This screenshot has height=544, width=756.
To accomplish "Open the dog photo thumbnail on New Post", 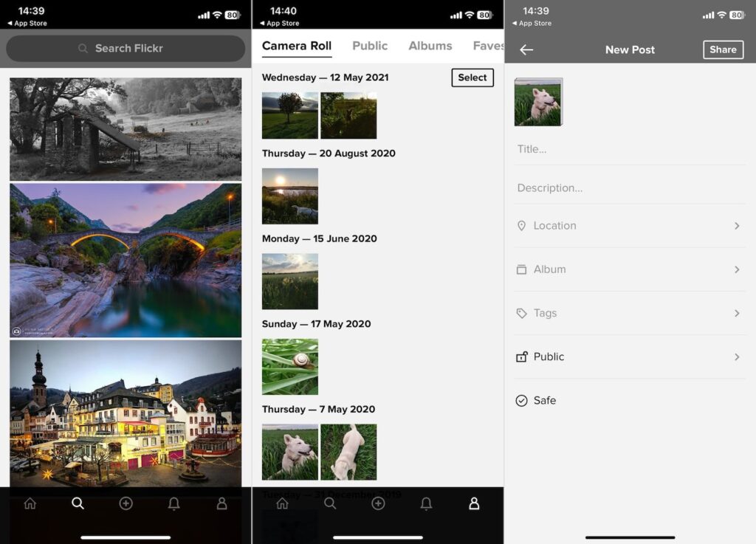I will pyautogui.click(x=538, y=103).
